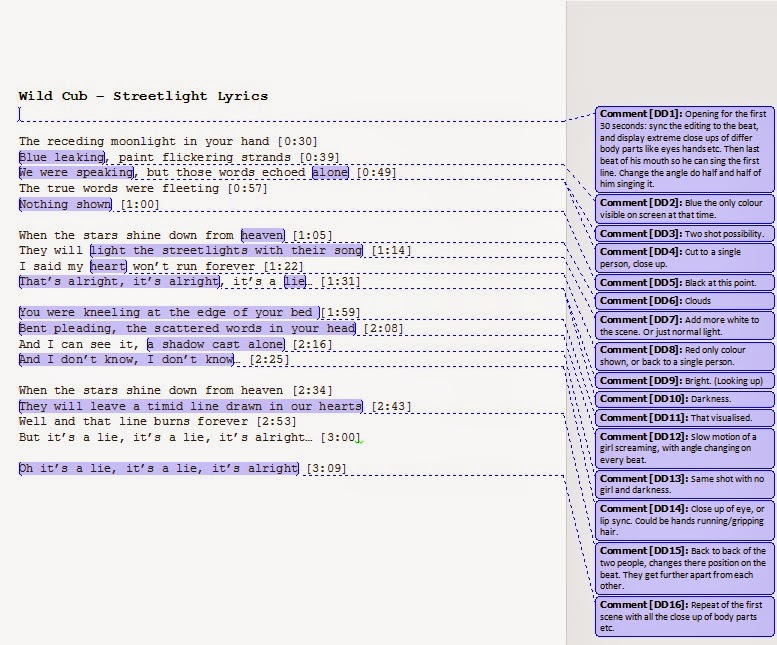Viewport: 777px width, 645px height.
Task: Click line "Well and that line burns forever"
Action: (x=158, y=422)
